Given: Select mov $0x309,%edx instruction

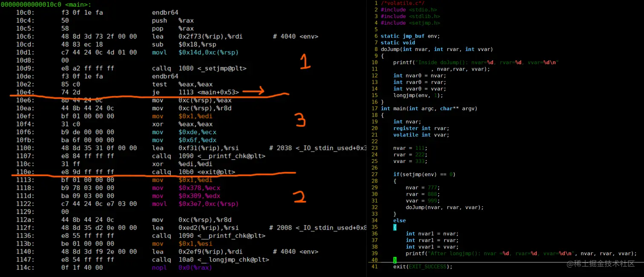Looking at the screenshot, I should click(186, 196).
